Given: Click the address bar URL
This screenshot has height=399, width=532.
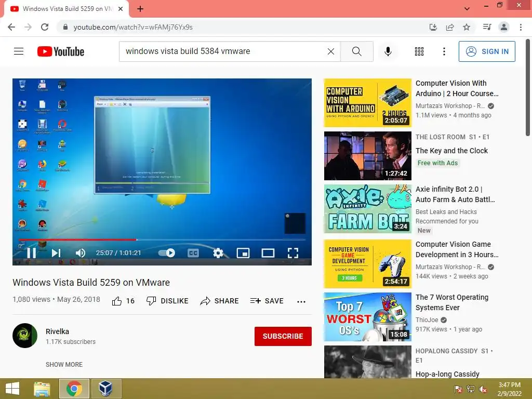Looking at the screenshot, I should point(133,27).
